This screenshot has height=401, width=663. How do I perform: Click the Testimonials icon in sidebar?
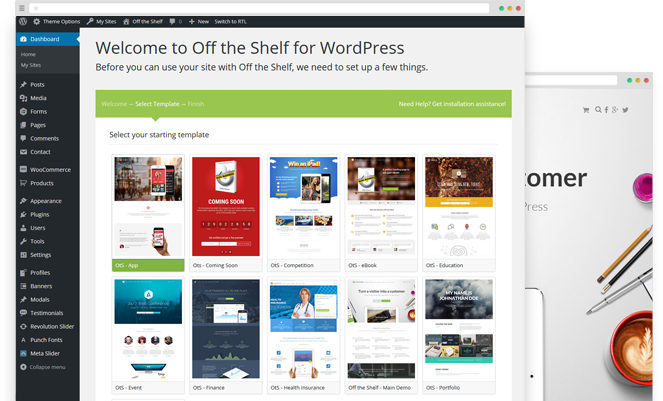tap(23, 313)
